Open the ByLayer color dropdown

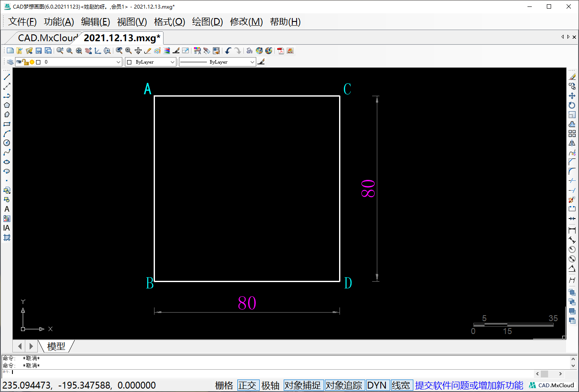(x=173, y=62)
